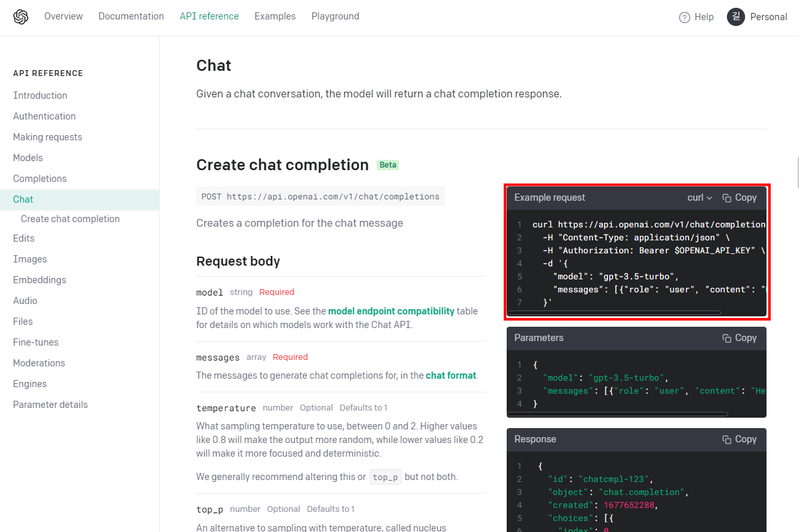Click the Request body heading
This screenshot has height=532, width=799.
tap(238, 261)
